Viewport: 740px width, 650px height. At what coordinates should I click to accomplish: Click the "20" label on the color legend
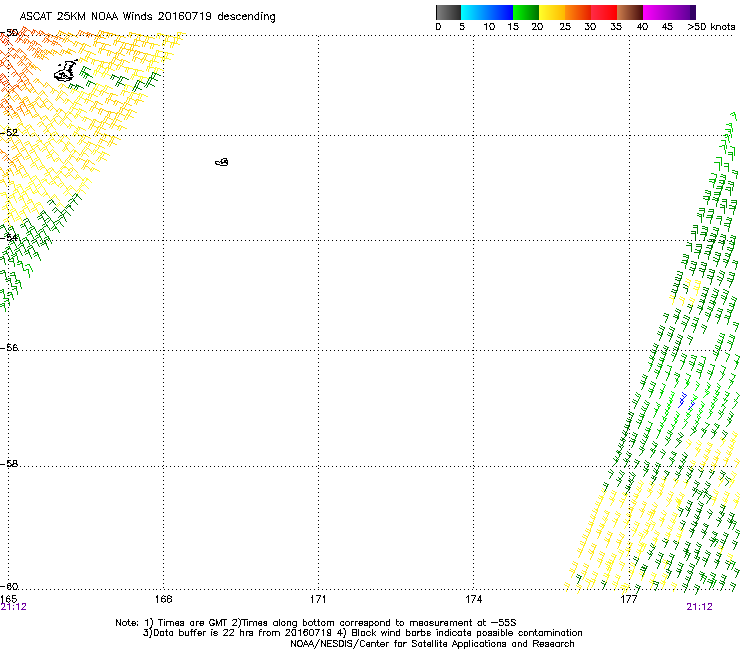pyautogui.click(x=537, y=27)
